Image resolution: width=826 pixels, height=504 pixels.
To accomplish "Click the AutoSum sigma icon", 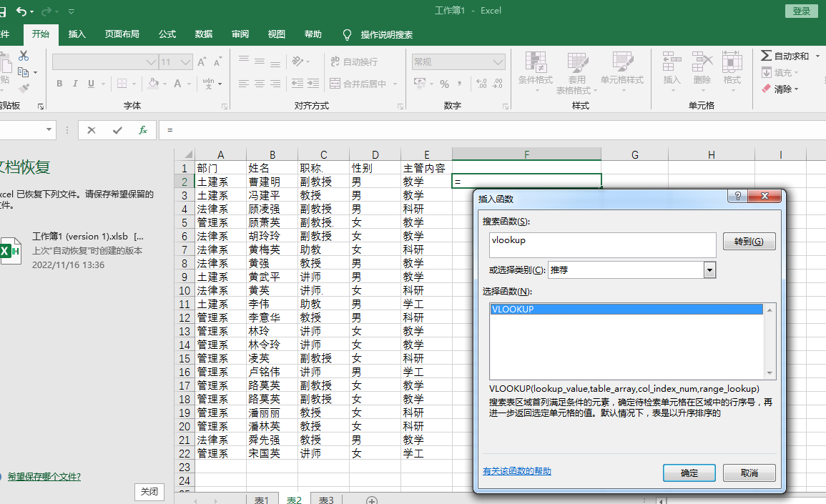I will click(766, 56).
